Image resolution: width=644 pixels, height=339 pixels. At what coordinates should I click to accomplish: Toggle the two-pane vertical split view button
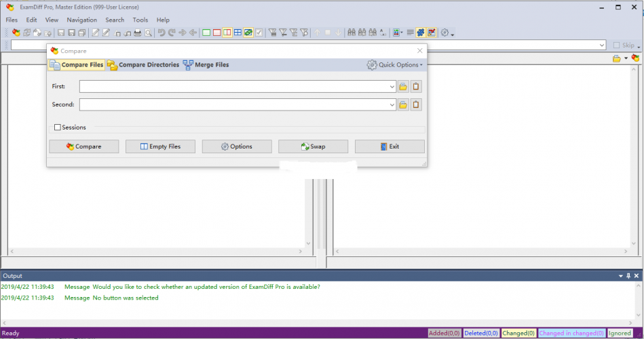[x=227, y=33]
